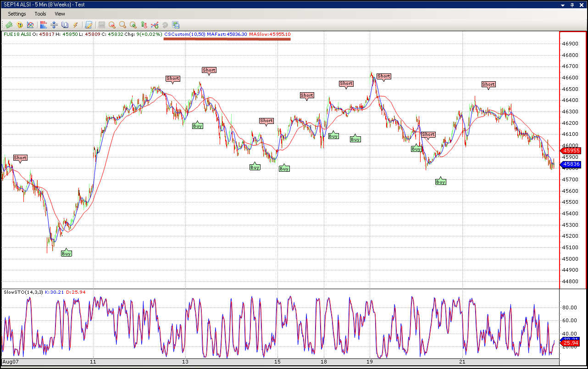Click the 13 date axis label
This screenshot has height=369, width=588.
coord(185,362)
